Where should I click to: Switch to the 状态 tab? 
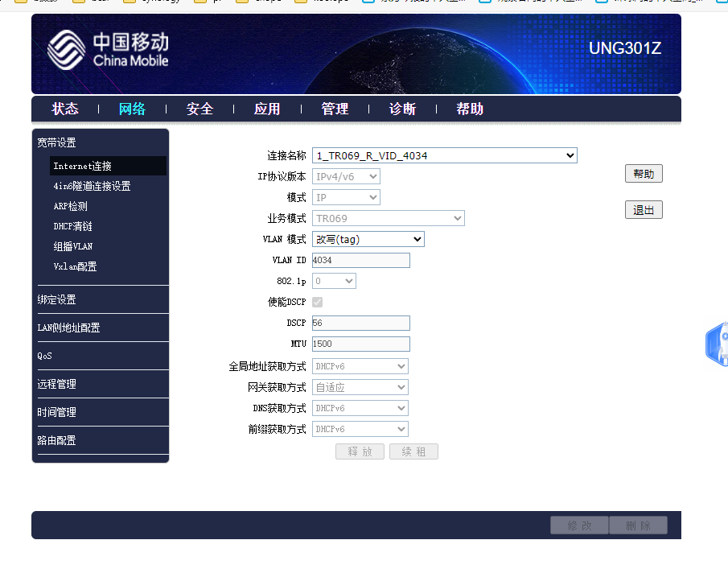point(65,109)
